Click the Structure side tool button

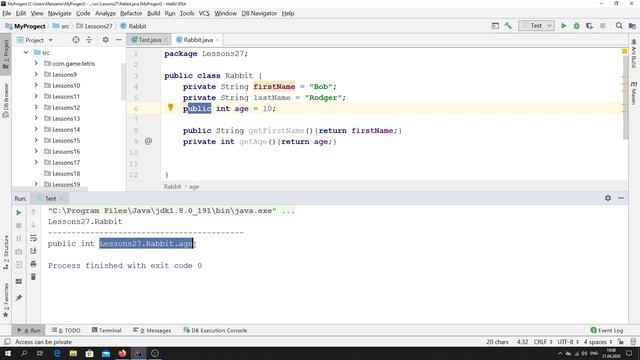point(6,252)
